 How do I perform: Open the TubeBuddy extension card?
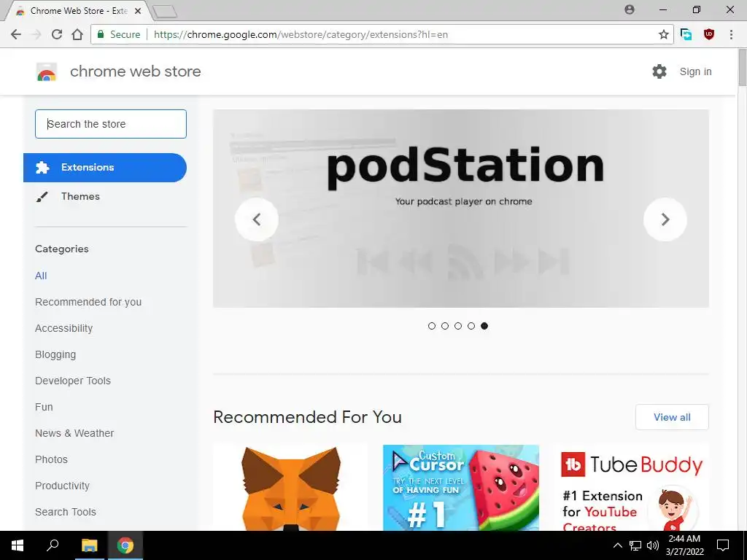click(631, 488)
